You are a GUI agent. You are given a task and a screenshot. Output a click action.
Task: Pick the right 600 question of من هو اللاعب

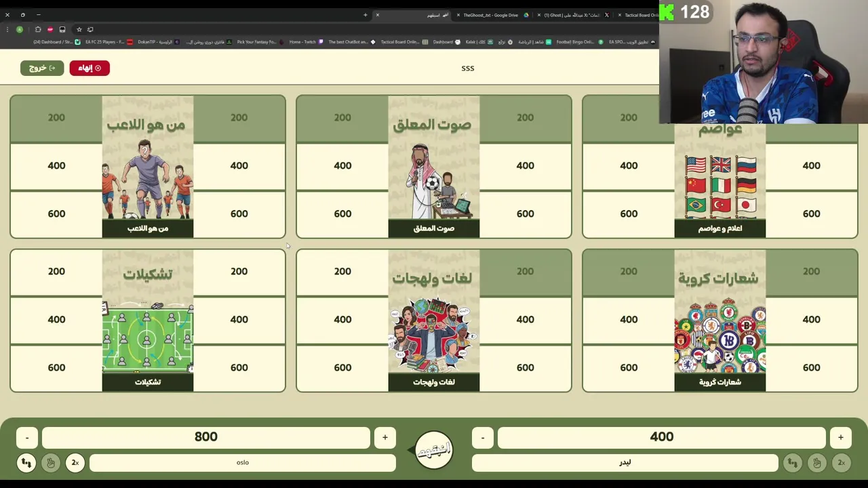coord(239,214)
